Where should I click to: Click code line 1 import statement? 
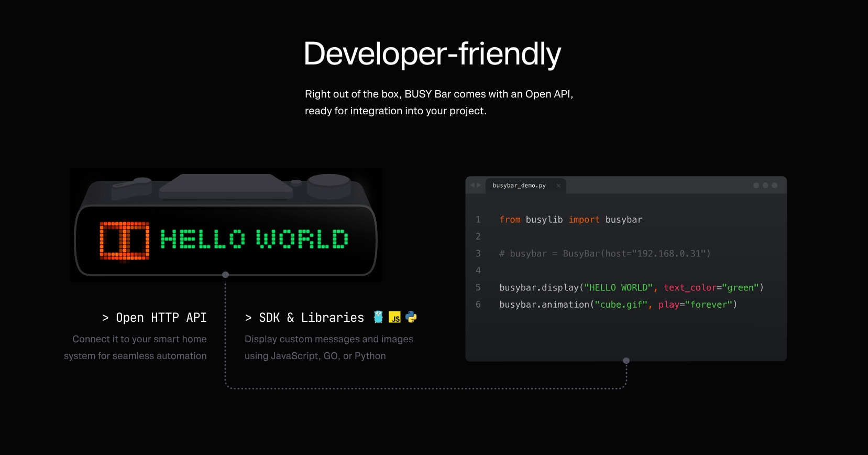point(570,220)
